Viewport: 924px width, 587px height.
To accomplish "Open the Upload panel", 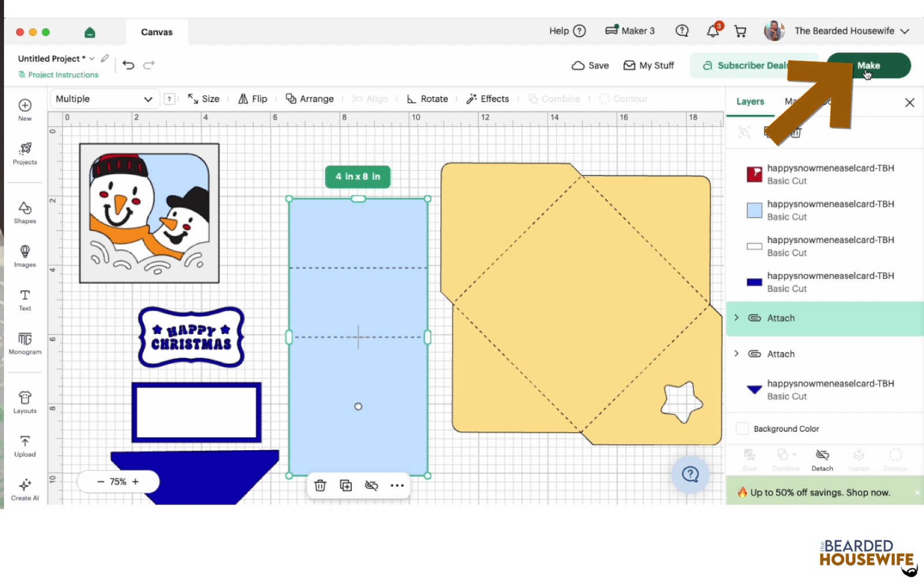I will (25, 446).
